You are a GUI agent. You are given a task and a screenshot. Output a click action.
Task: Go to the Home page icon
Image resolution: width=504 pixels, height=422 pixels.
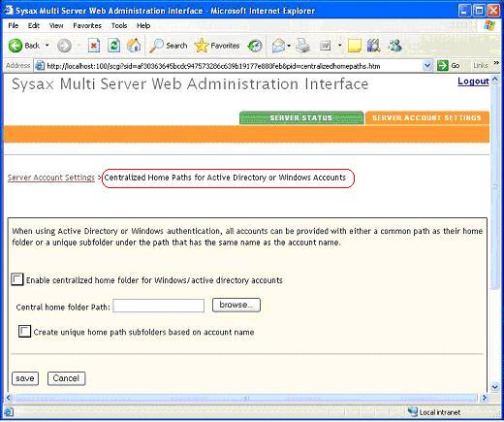[134, 46]
